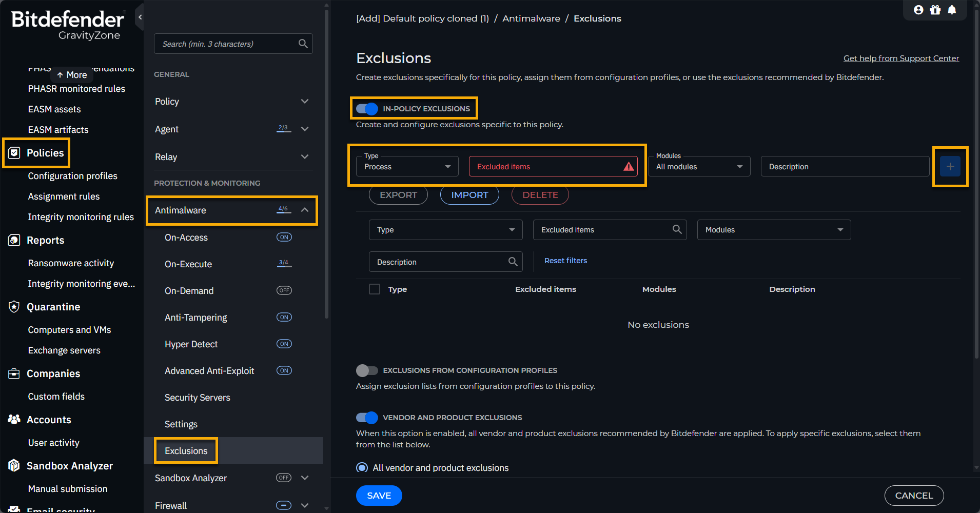The width and height of the screenshot is (980, 513).
Task: Open the gift what's new icon
Action: (935, 10)
